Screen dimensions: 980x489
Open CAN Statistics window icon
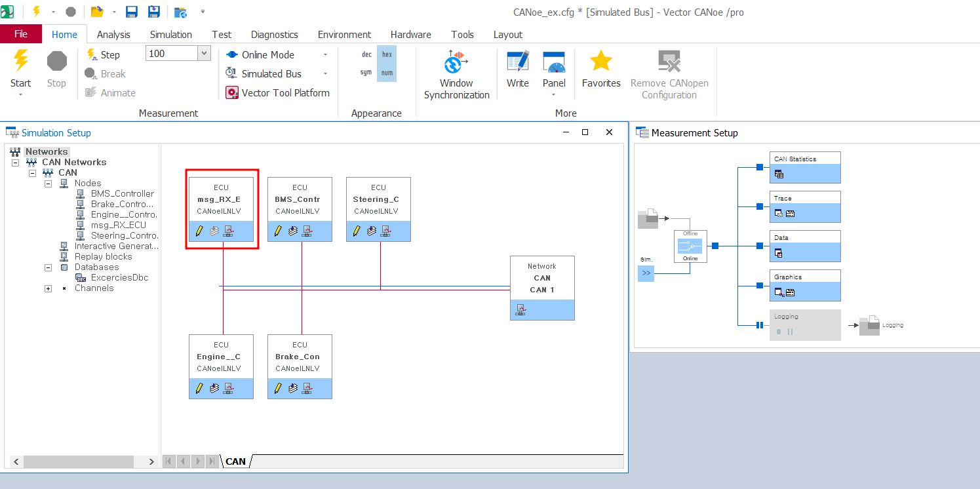[779, 174]
